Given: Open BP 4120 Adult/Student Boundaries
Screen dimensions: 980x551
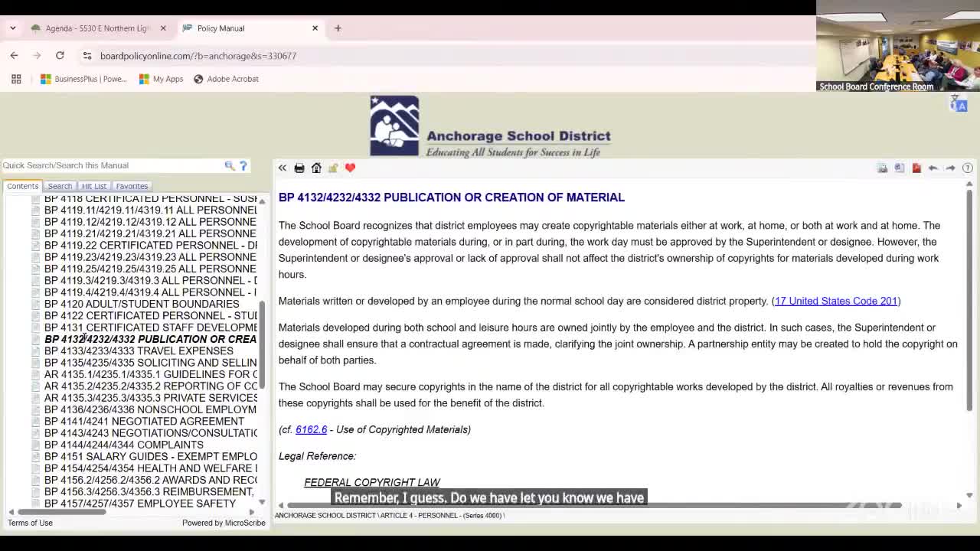Looking at the screenshot, I should click(142, 304).
